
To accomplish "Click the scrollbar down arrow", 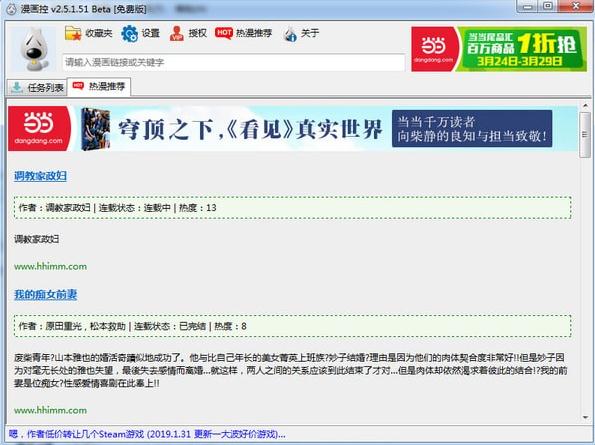I will point(585,418).
